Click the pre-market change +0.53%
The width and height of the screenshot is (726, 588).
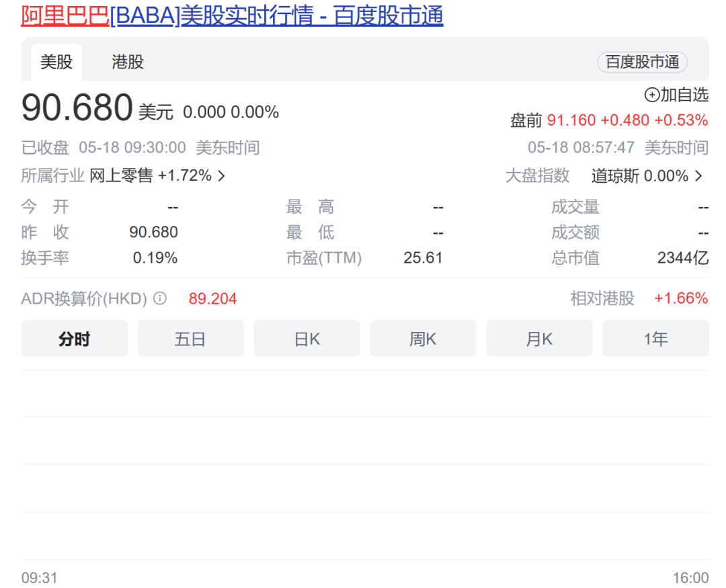[681, 120]
